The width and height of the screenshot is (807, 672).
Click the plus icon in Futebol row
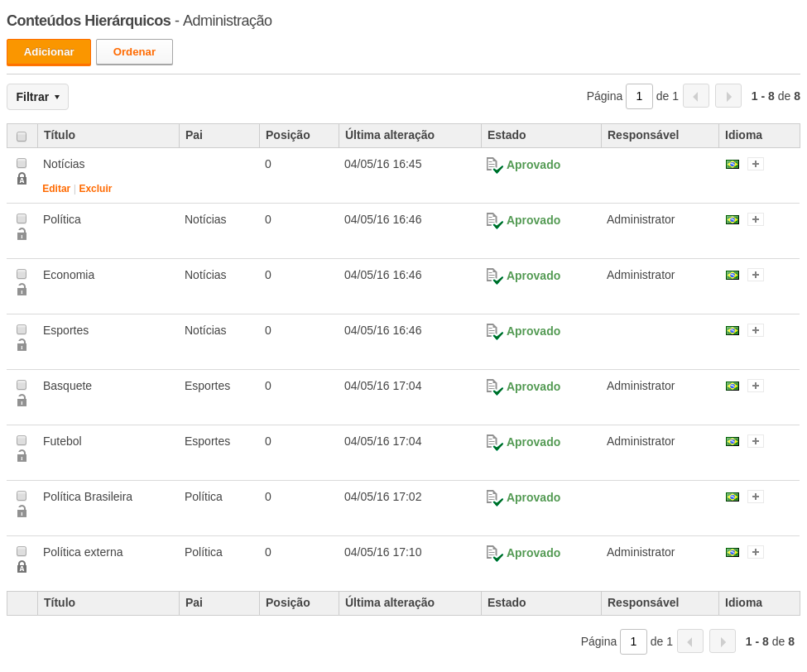click(756, 441)
